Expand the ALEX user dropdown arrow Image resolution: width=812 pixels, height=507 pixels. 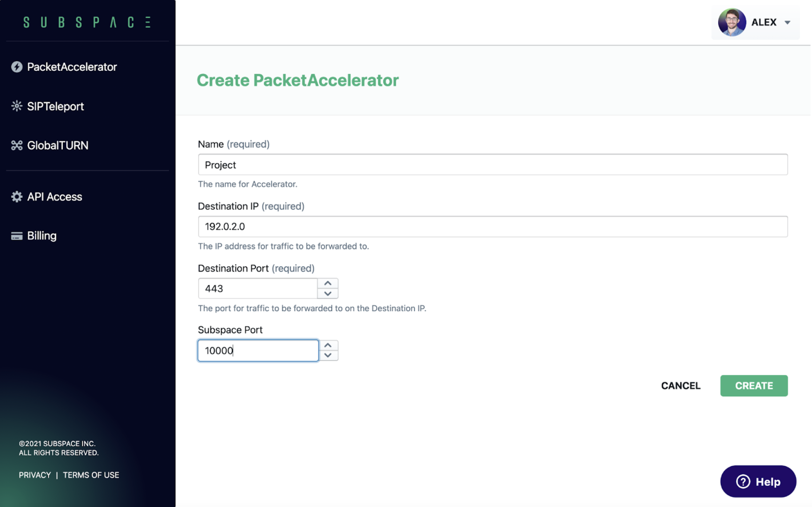(788, 22)
